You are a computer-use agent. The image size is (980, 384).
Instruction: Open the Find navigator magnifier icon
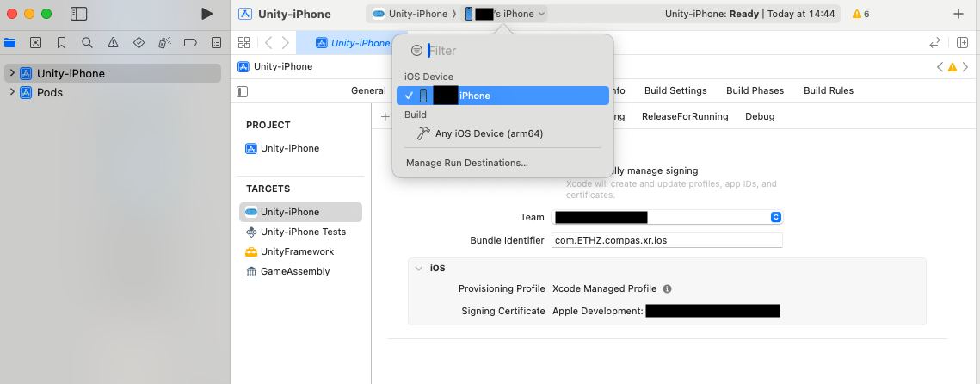click(x=87, y=42)
